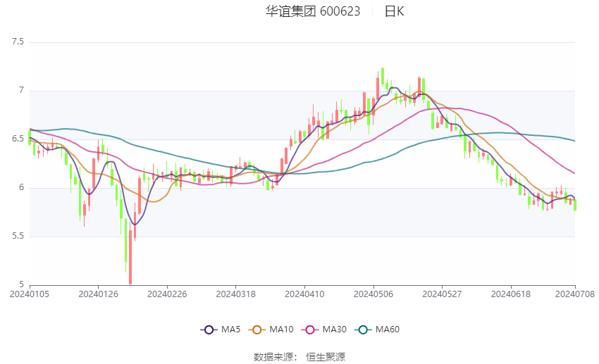
Task: Click the 20240126 date axis label
Action: (x=98, y=294)
